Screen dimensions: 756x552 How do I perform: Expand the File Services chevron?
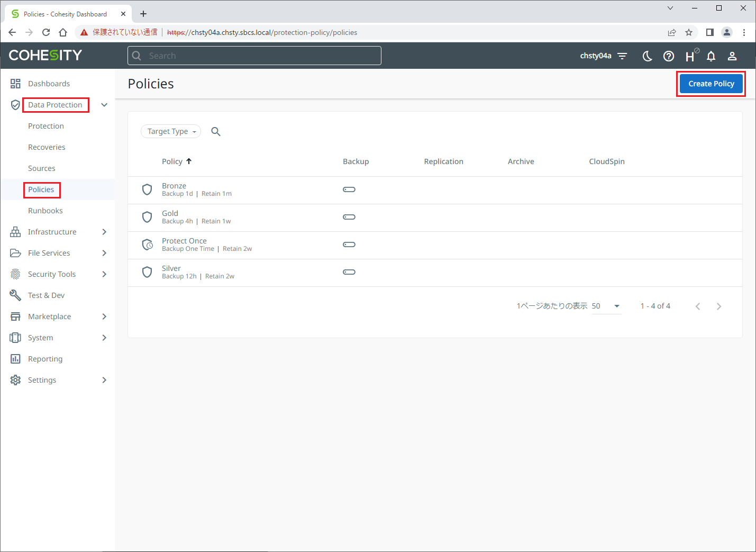click(104, 253)
